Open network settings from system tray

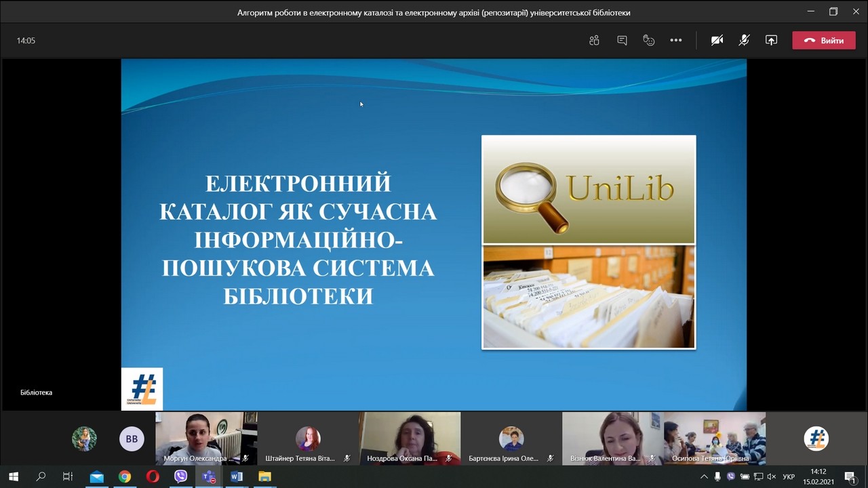[758, 476]
